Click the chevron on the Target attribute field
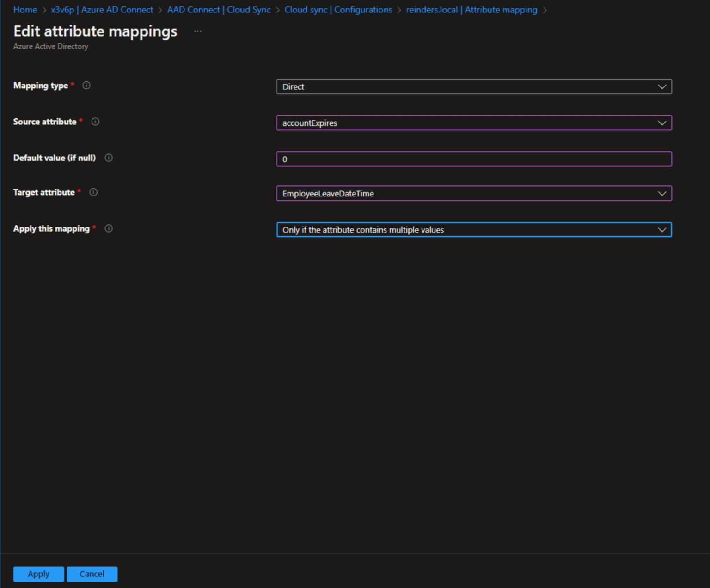This screenshot has width=710, height=588. tap(662, 193)
